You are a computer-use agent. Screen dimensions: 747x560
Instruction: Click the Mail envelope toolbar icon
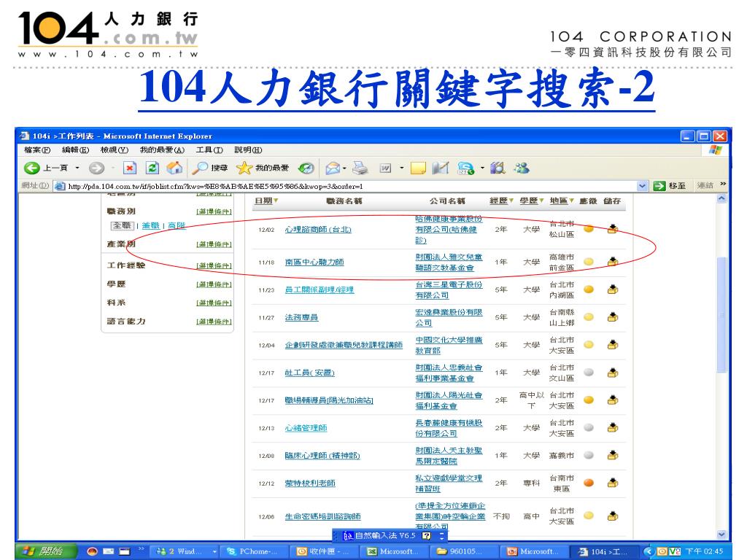tap(333, 168)
